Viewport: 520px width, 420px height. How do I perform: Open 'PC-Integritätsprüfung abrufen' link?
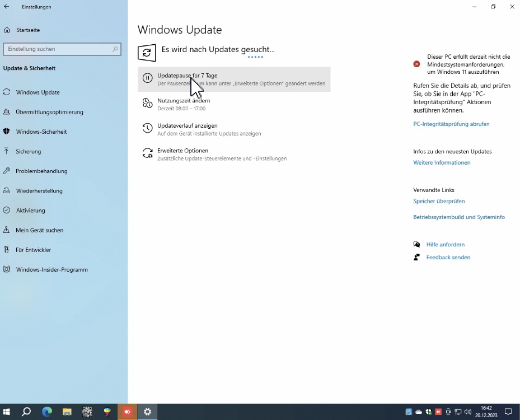coord(451,124)
